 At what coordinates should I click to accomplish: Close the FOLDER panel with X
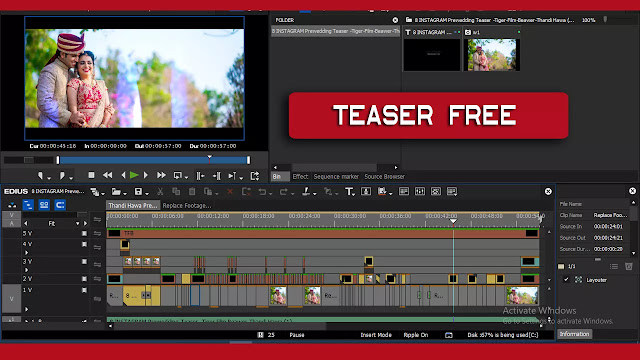(x=395, y=20)
